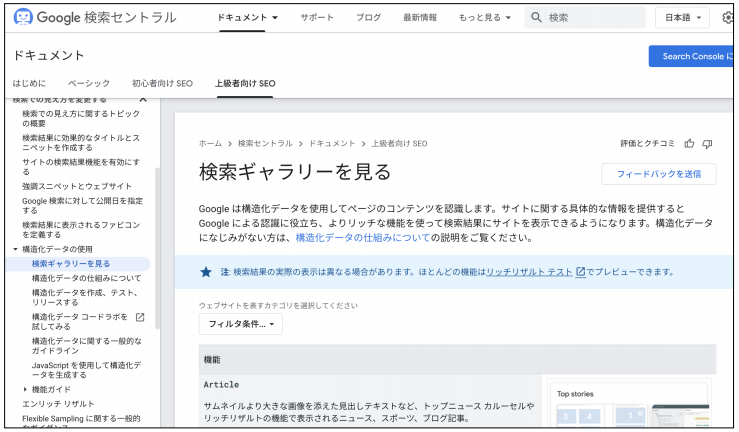Click the Search Console button
This screenshot has width=739, height=432.
pyautogui.click(x=691, y=56)
